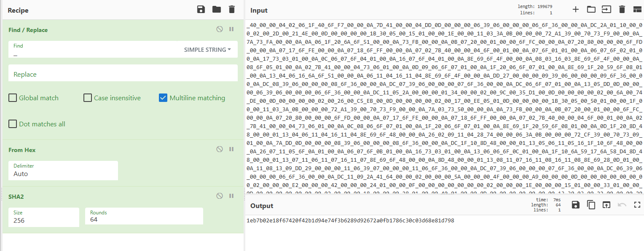Screen dimensions: 644x251
Task: Enable the Global match checkbox
Action: (13, 98)
